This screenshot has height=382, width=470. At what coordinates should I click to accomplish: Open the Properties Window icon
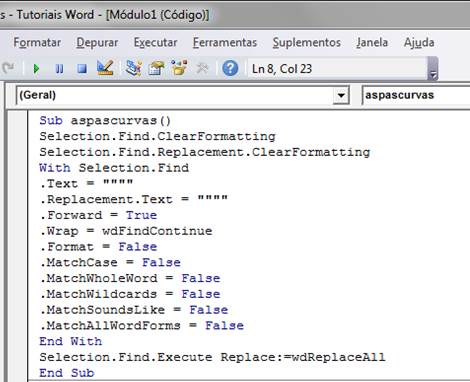coord(156,68)
